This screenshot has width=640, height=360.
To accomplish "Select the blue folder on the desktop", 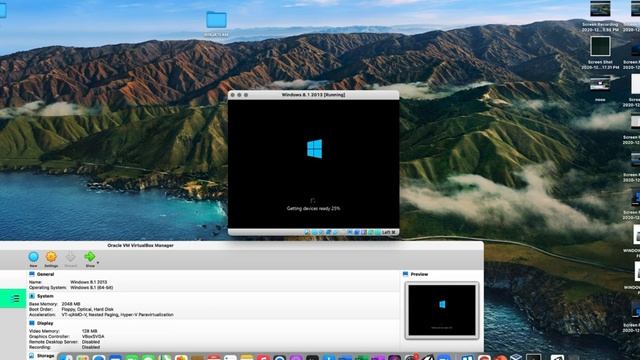I will click(x=216, y=20).
